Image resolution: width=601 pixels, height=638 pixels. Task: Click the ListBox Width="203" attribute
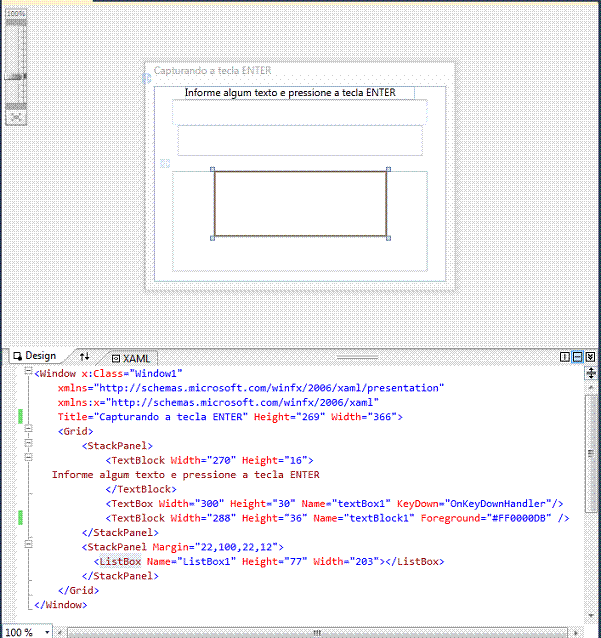(346, 562)
